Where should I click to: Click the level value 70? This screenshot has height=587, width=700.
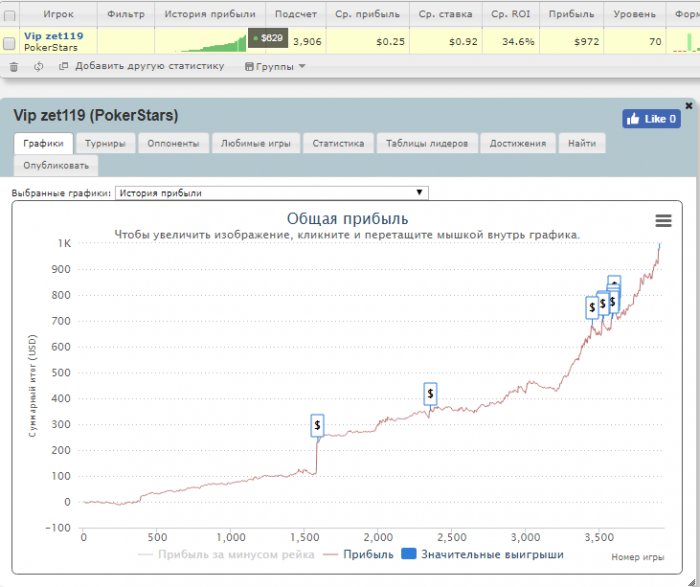(x=655, y=42)
